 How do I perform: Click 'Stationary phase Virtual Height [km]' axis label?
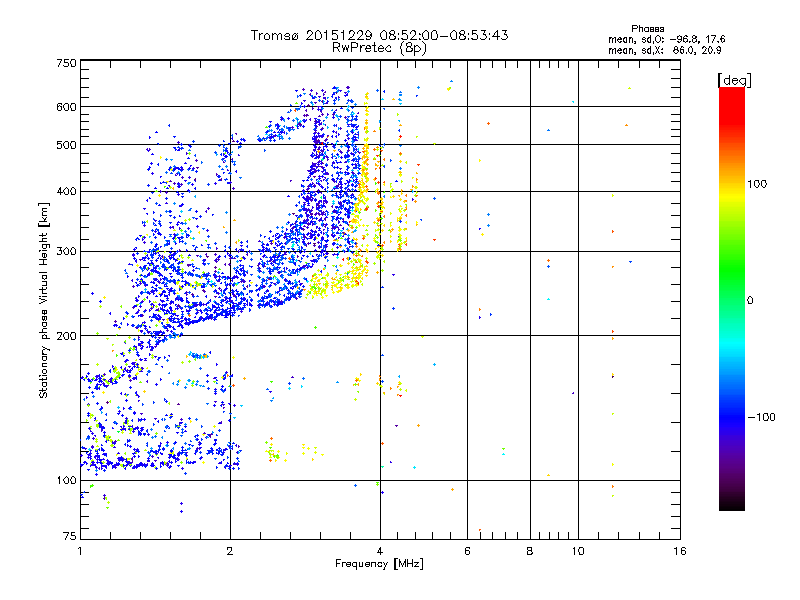coord(44,301)
